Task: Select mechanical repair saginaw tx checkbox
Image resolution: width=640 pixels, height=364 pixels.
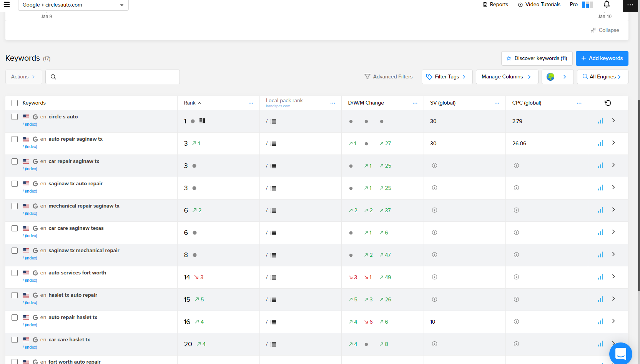Action: click(15, 206)
